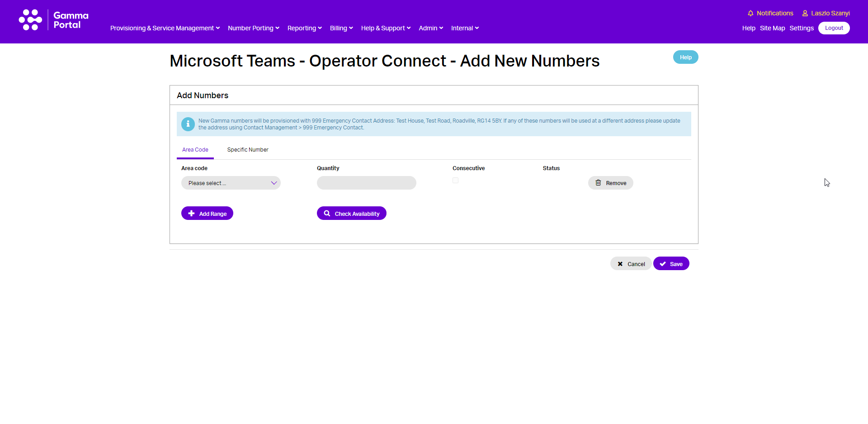Screen dimensions: 868x424
Task: Click the Status column label
Action: click(551, 168)
